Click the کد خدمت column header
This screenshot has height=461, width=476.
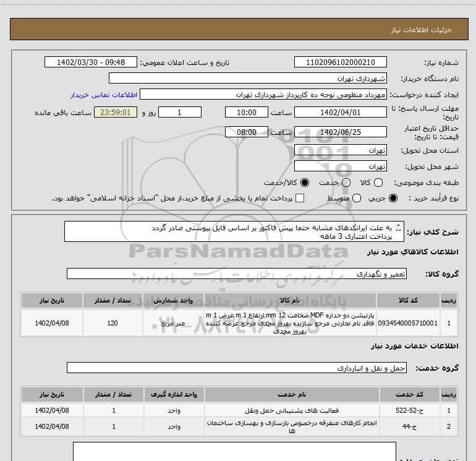point(409,394)
